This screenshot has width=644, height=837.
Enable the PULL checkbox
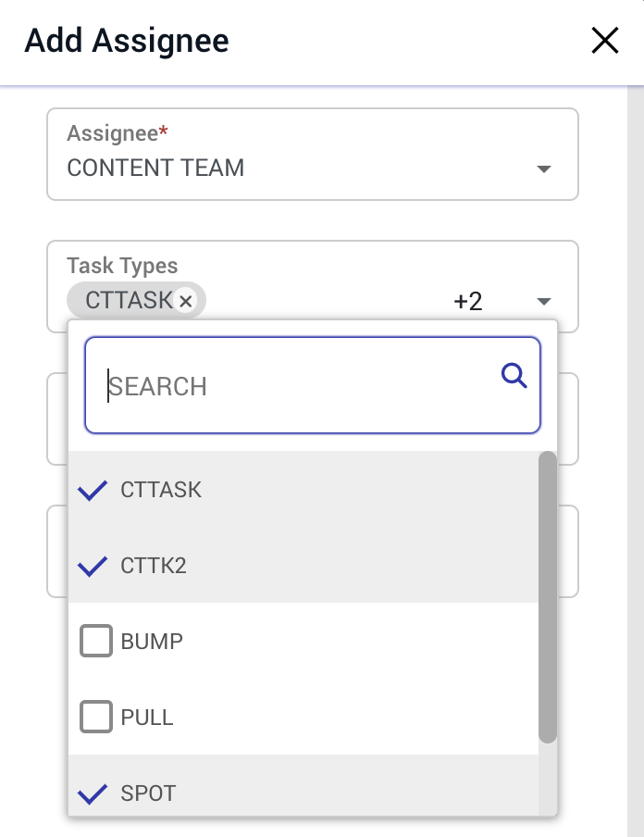tap(96, 718)
